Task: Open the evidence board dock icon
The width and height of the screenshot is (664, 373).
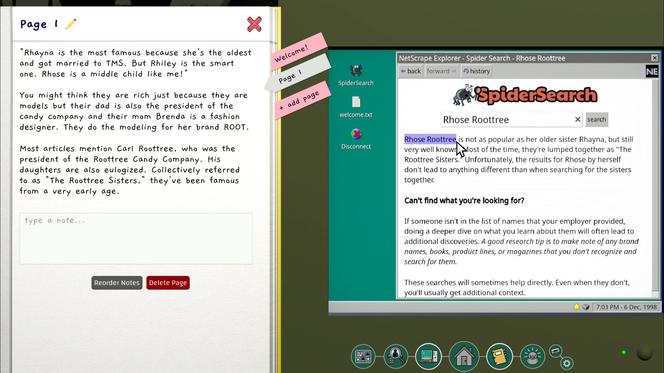Action: pyautogui.click(x=363, y=356)
